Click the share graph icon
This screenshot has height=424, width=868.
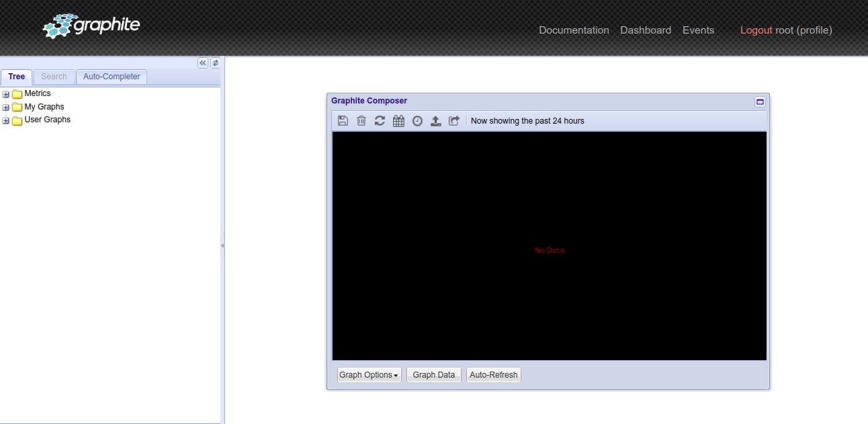tap(454, 121)
